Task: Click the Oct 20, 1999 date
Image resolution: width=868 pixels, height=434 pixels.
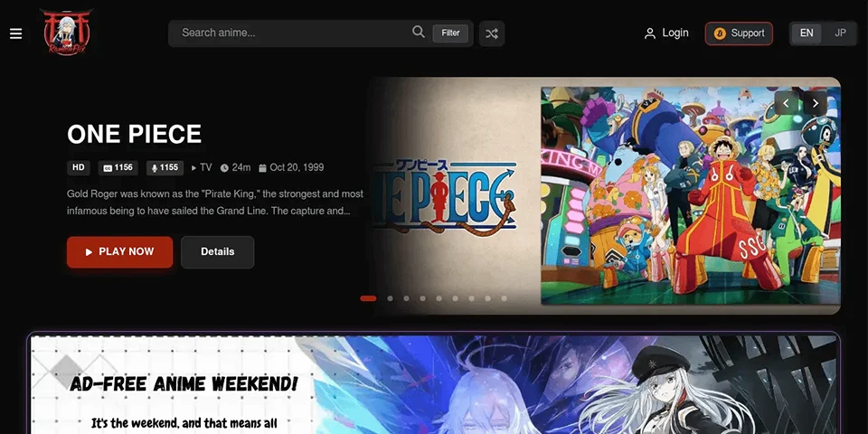Action: click(292, 168)
